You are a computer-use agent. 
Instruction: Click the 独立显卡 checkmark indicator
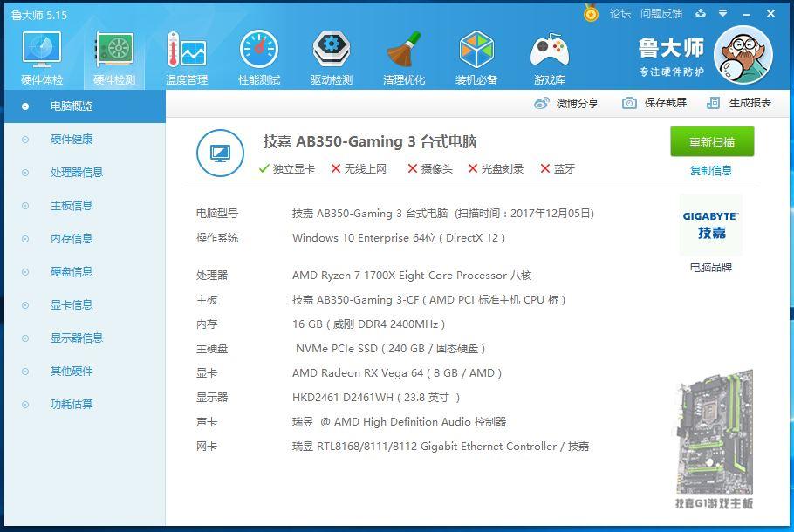pos(286,168)
